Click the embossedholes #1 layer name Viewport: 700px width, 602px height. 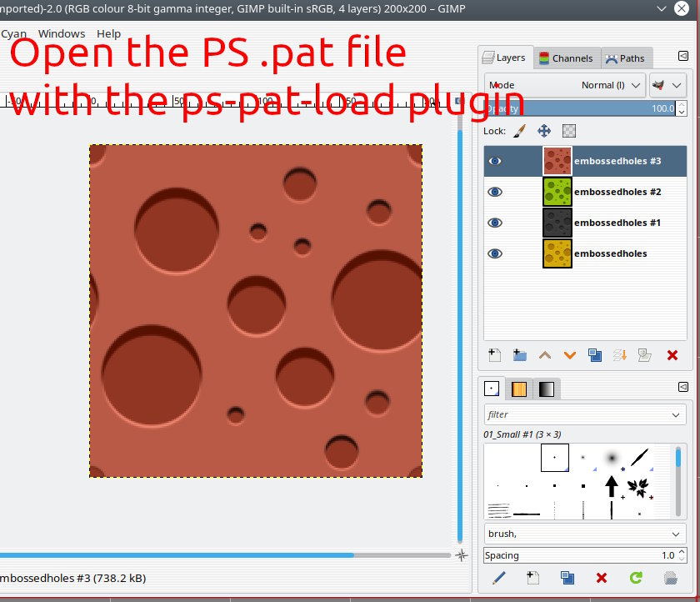[617, 223]
